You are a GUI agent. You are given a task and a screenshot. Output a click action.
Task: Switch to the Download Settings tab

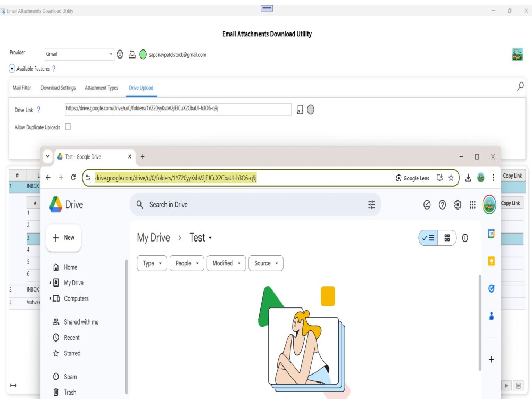click(x=58, y=88)
